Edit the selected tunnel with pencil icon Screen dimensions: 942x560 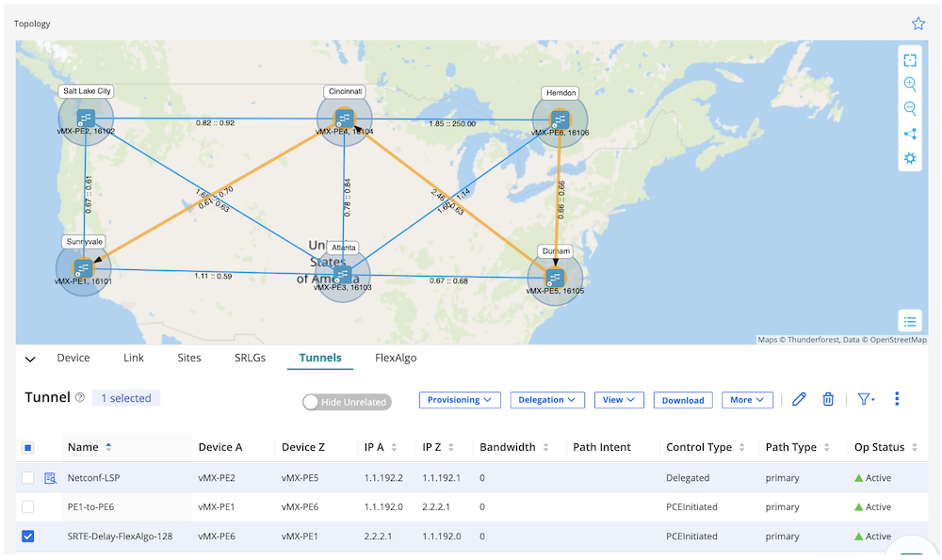799,399
